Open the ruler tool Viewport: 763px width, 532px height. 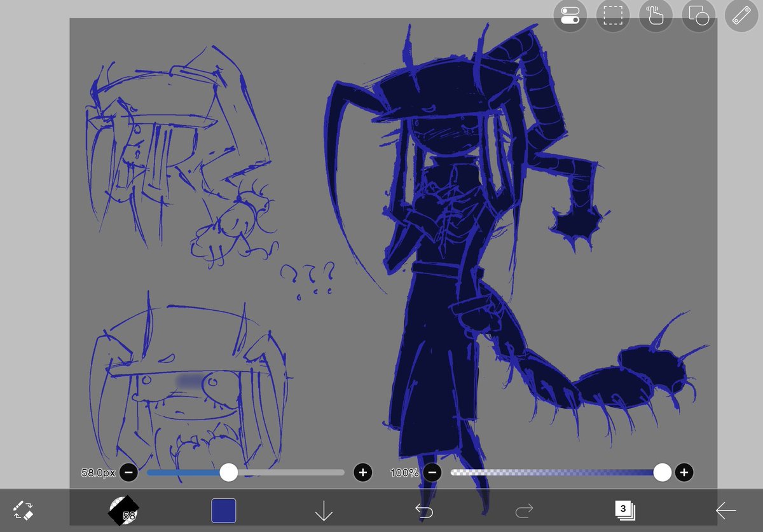pos(741,16)
